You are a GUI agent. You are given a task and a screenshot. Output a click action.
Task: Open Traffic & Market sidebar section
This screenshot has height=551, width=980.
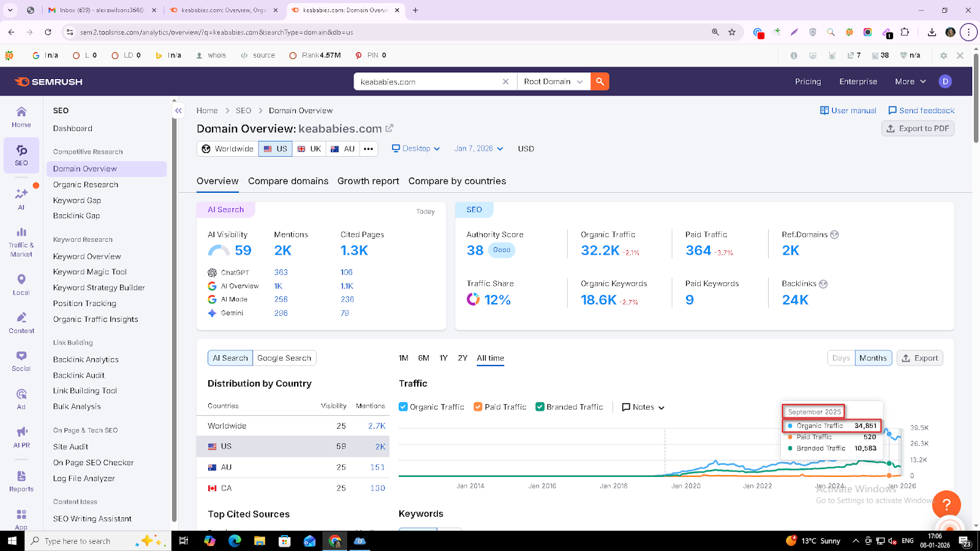tap(21, 242)
